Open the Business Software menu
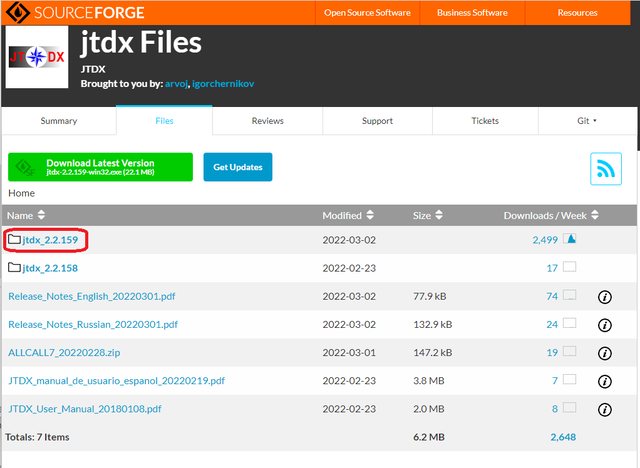Image resolution: width=640 pixels, height=468 pixels. [x=472, y=13]
